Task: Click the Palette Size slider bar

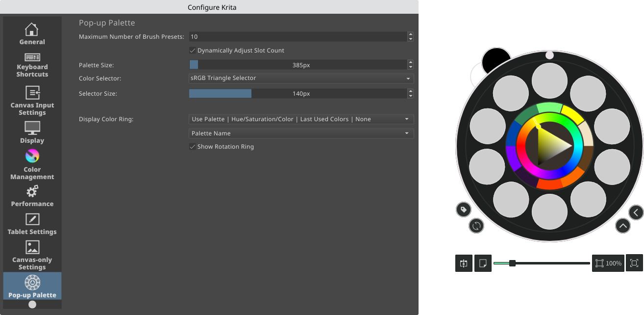Action: pos(297,65)
